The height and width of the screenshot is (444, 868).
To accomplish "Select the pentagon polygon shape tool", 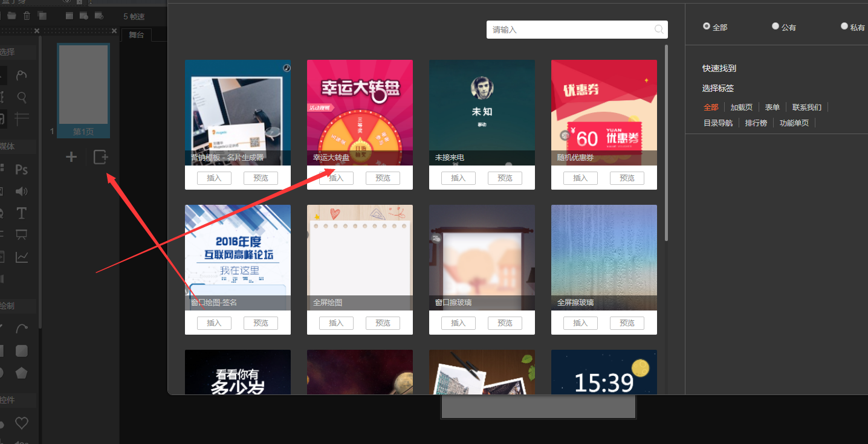I will [22, 373].
